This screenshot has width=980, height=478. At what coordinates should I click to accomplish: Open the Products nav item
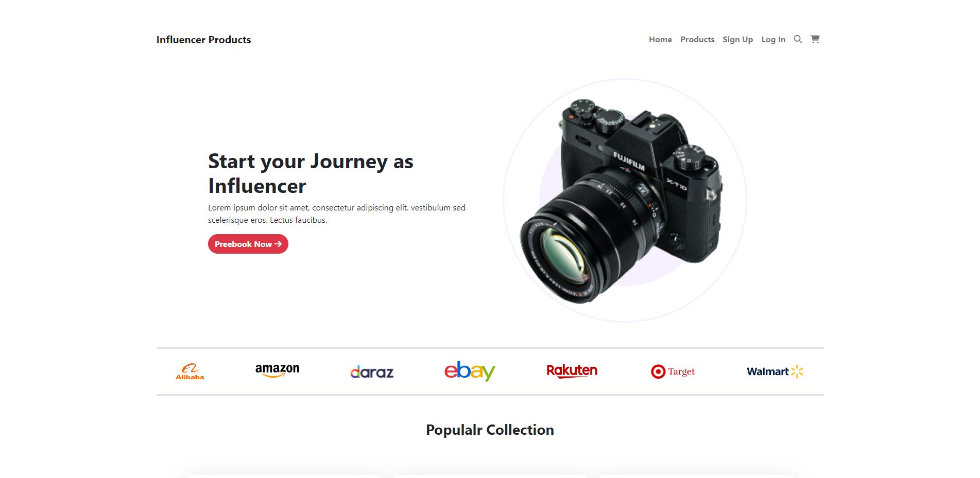[x=697, y=40]
